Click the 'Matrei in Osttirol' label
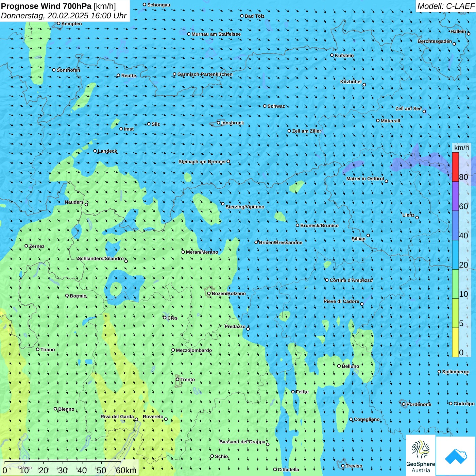This screenshot has width=476, height=476. (x=365, y=178)
